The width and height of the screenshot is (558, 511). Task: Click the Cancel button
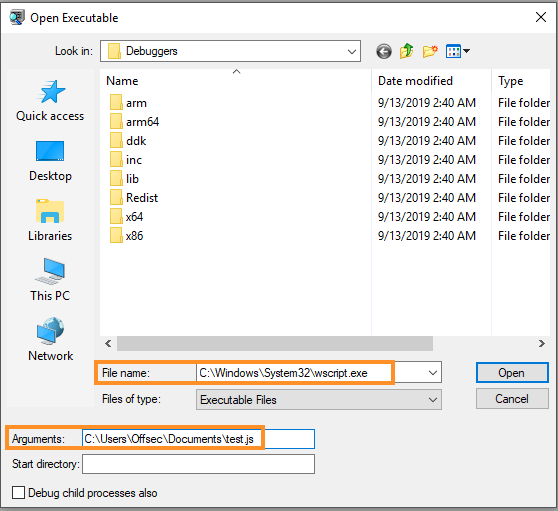tap(512, 399)
